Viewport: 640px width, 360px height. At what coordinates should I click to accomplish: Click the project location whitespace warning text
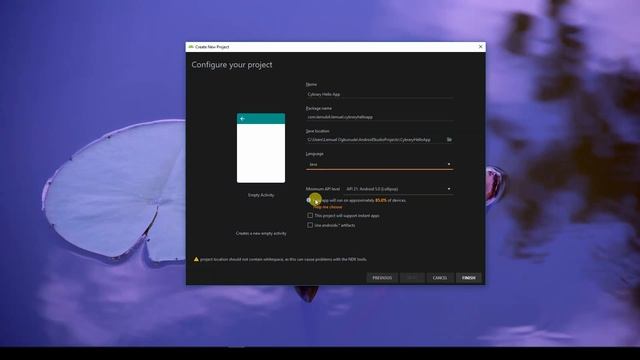coord(284,259)
